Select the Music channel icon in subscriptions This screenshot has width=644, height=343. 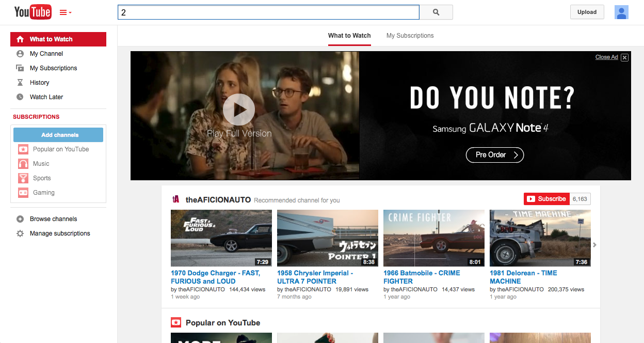point(23,163)
